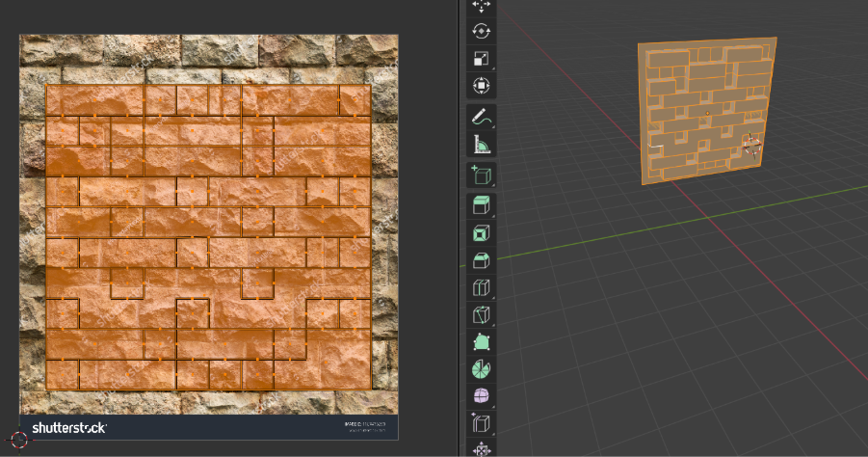This screenshot has height=457, width=868.
Task: Select the Rotate tool
Action: point(480,31)
